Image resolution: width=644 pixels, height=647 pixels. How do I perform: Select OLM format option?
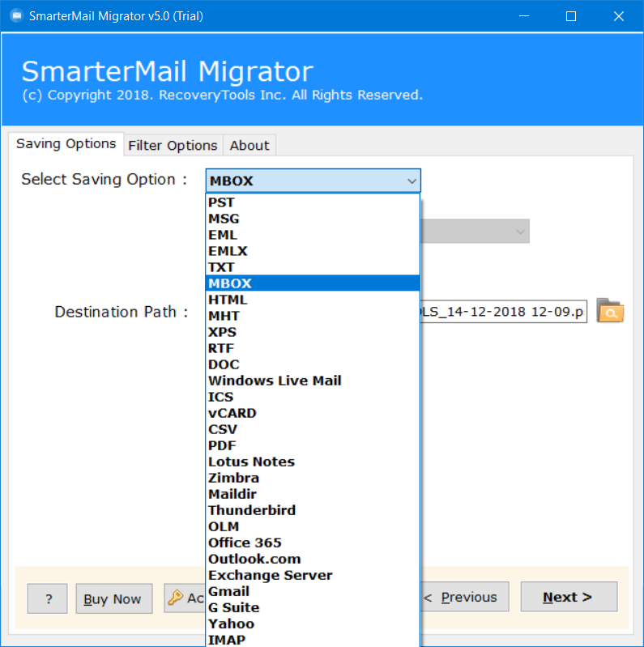pos(313,526)
